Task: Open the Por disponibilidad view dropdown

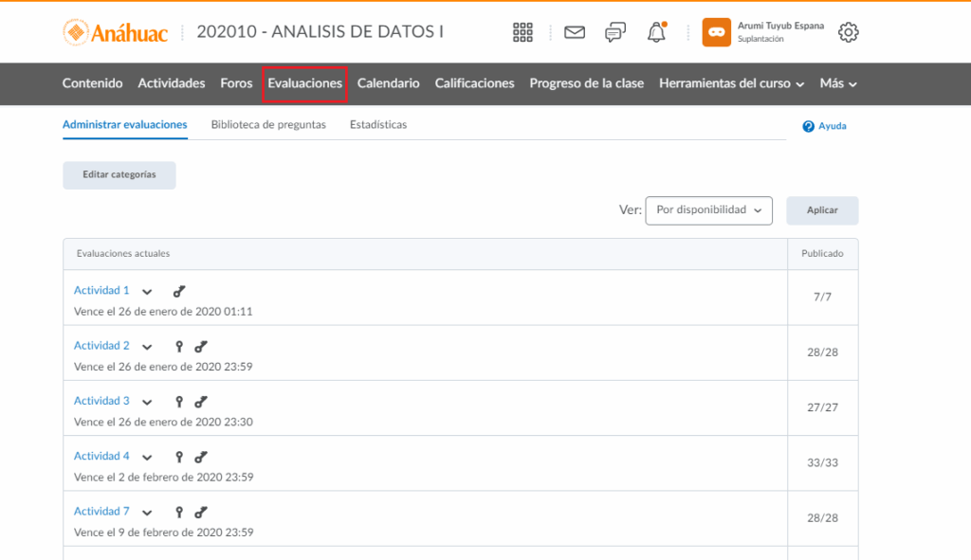Action: pos(708,210)
